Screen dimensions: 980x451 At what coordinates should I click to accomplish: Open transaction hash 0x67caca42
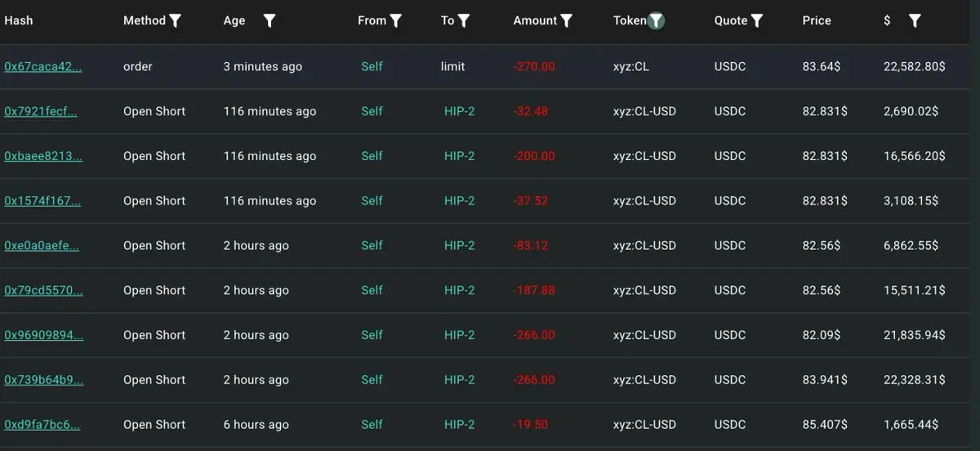(42, 67)
